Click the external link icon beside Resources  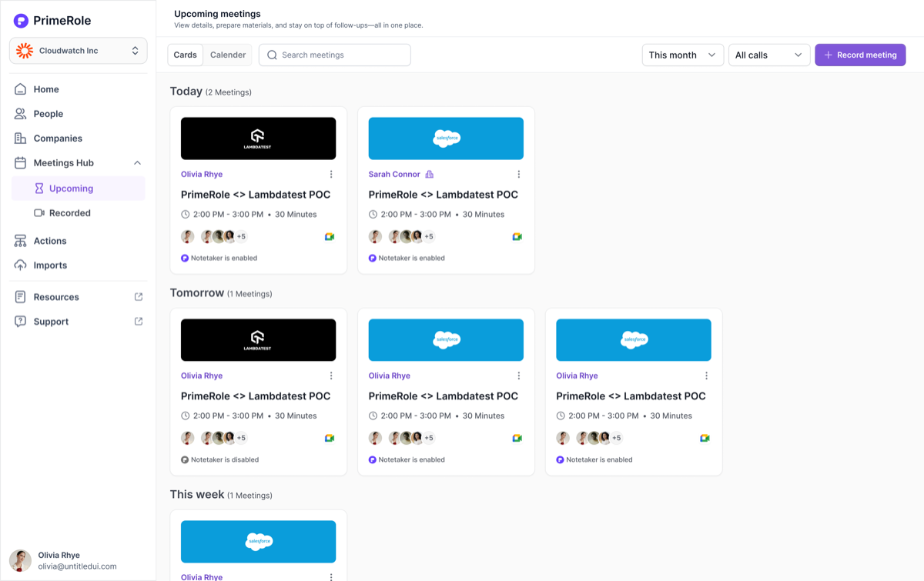tap(139, 297)
